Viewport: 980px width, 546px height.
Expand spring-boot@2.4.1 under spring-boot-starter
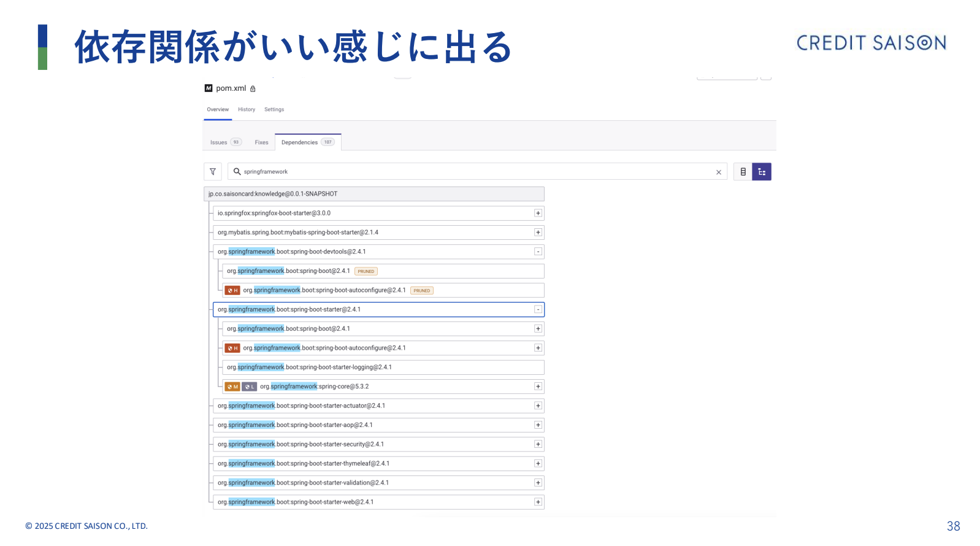click(538, 329)
